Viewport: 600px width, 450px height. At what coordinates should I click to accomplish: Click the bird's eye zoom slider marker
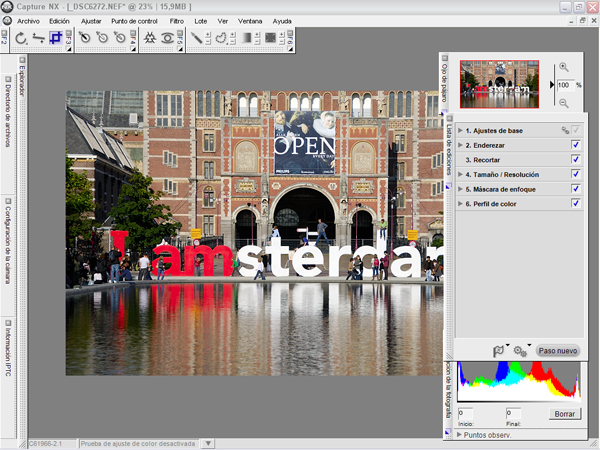click(x=552, y=85)
